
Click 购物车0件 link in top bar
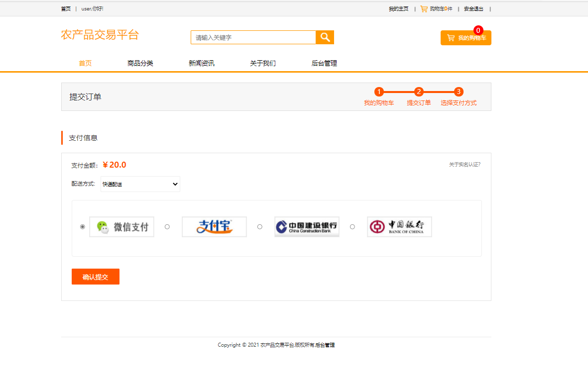pos(441,8)
